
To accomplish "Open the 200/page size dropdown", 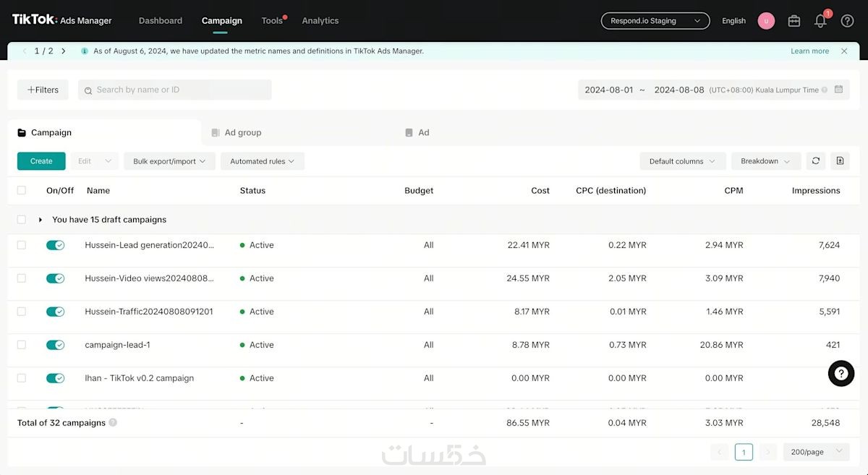I will (x=816, y=452).
